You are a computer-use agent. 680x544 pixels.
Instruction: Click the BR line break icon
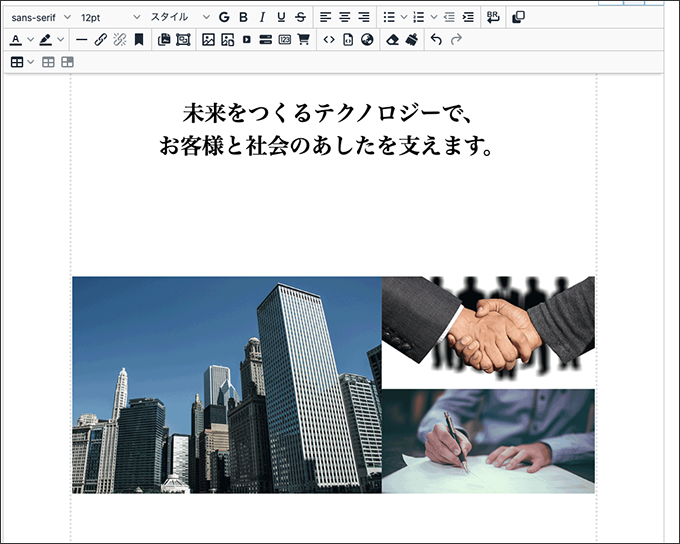493,17
